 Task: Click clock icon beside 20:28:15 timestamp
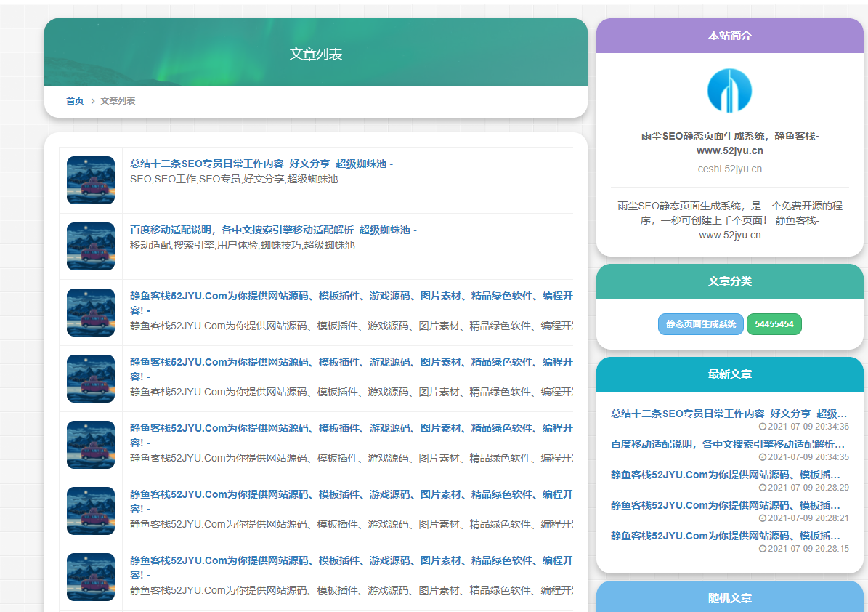tap(763, 549)
